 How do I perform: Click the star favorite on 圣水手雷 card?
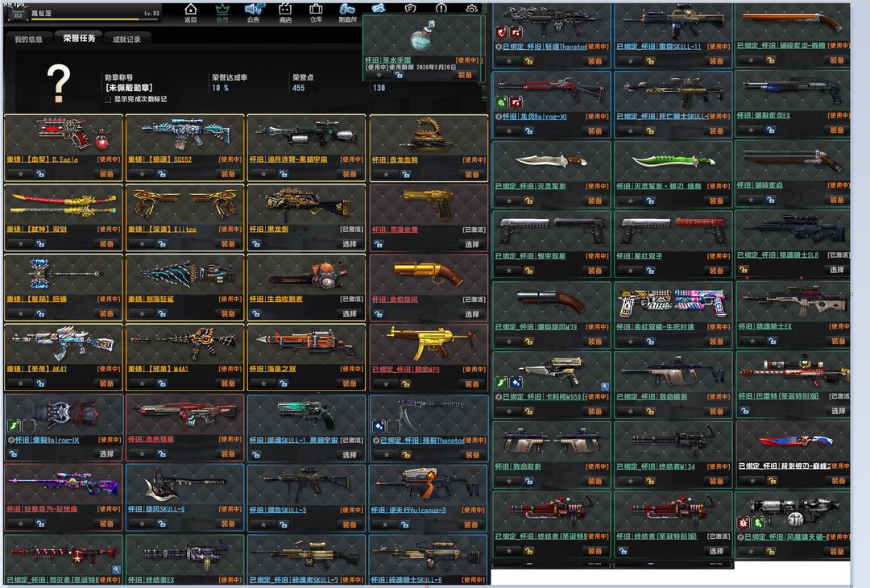[x=379, y=75]
